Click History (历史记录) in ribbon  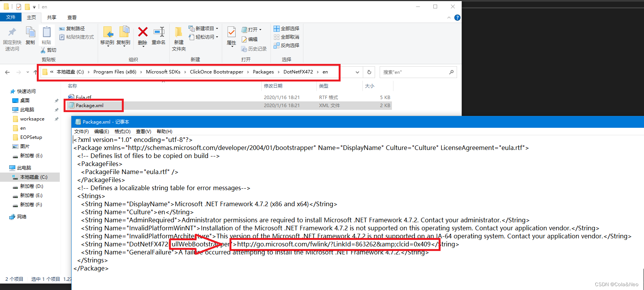tap(254, 49)
